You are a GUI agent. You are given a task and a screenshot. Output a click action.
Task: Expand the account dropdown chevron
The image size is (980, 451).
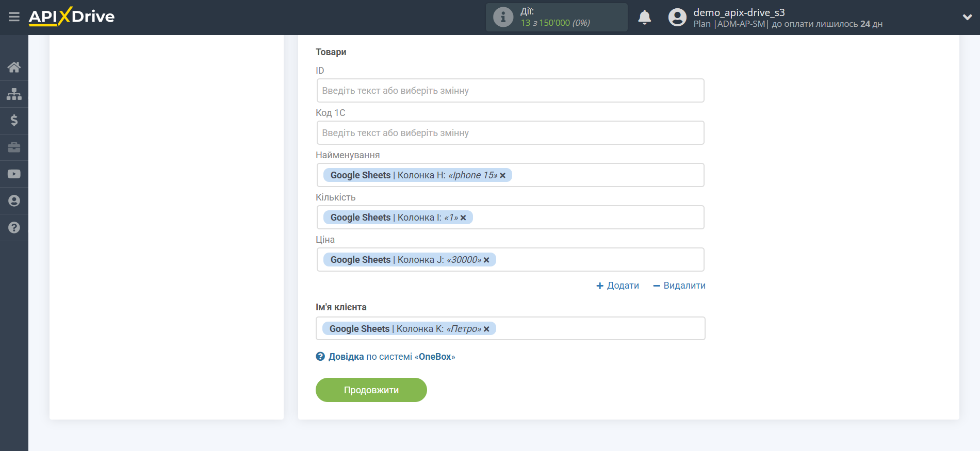point(967,17)
